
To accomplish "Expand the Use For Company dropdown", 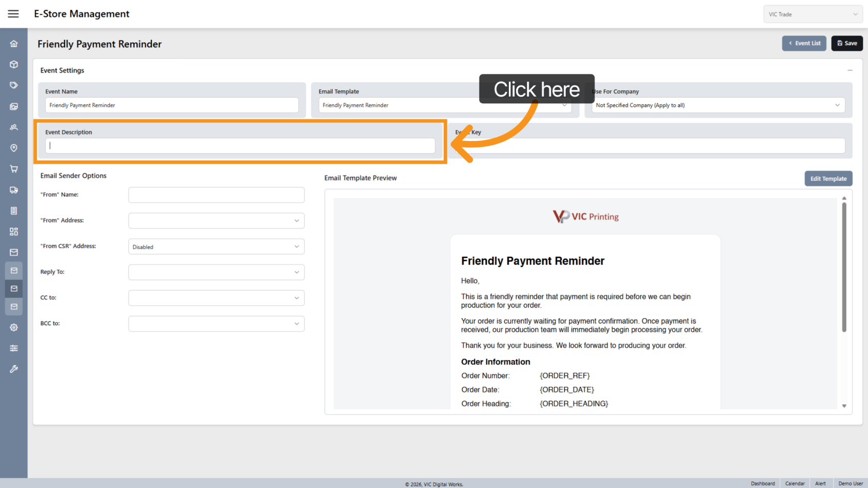I will tap(718, 105).
